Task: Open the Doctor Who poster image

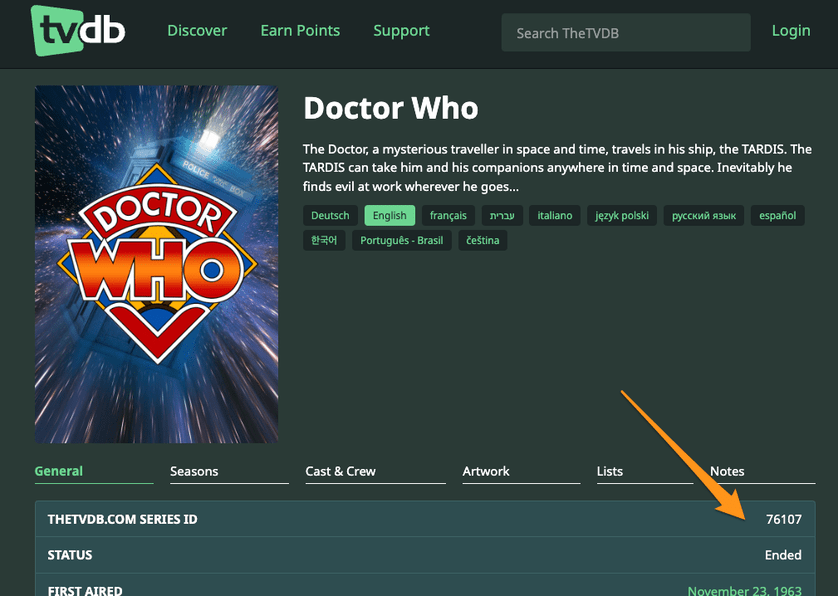Action: coord(157,264)
